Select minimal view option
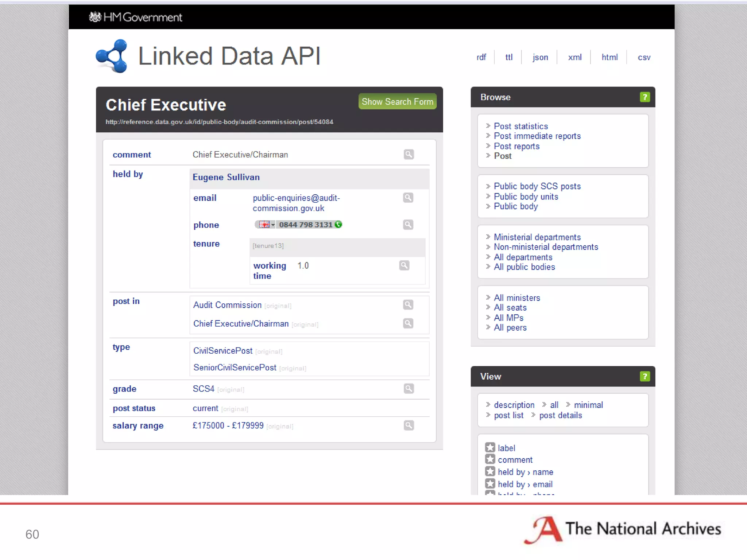The image size is (747, 560). coord(588,405)
